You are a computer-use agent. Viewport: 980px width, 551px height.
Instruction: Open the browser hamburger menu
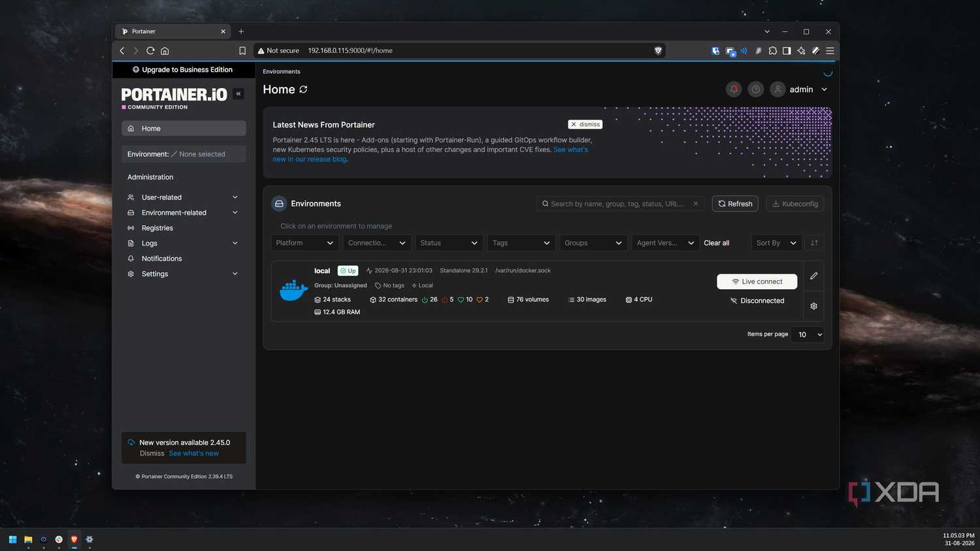(830, 50)
